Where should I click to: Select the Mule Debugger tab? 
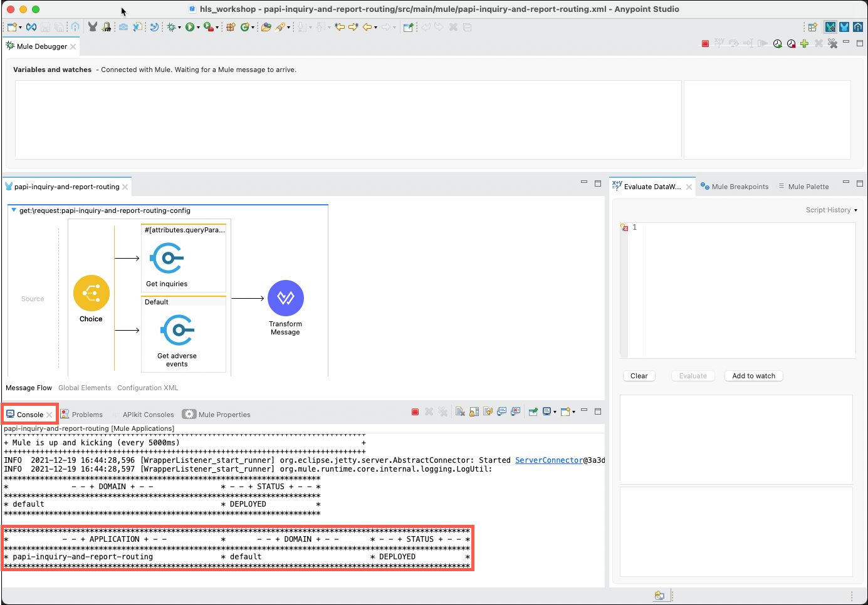pos(41,46)
